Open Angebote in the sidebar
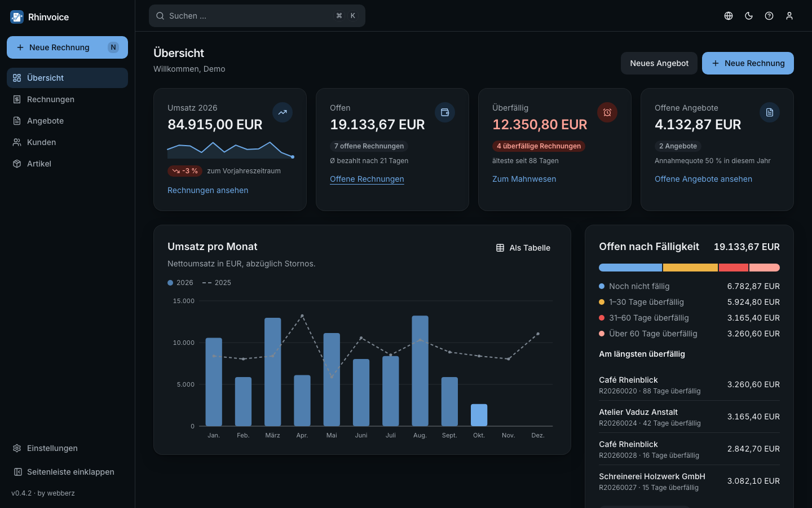Screen dimensions: 812x508 pyautogui.click(x=67, y=121)
